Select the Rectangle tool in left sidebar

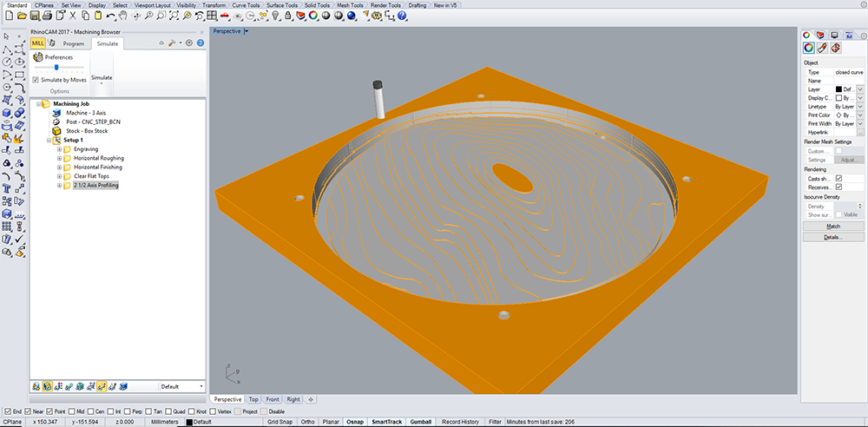click(x=20, y=75)
